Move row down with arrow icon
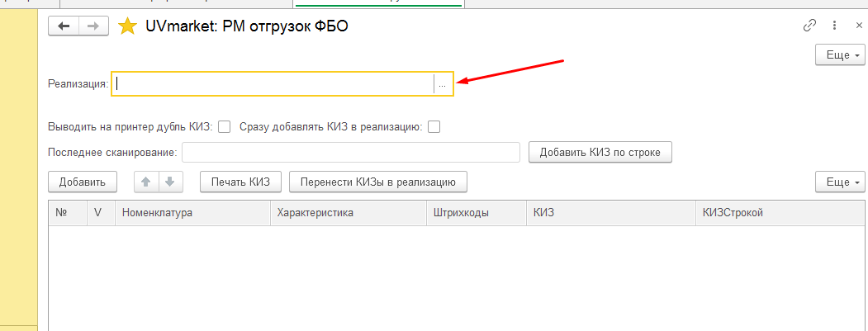The height and width of the screenshot is (331, 868). [x=170, y=182]
